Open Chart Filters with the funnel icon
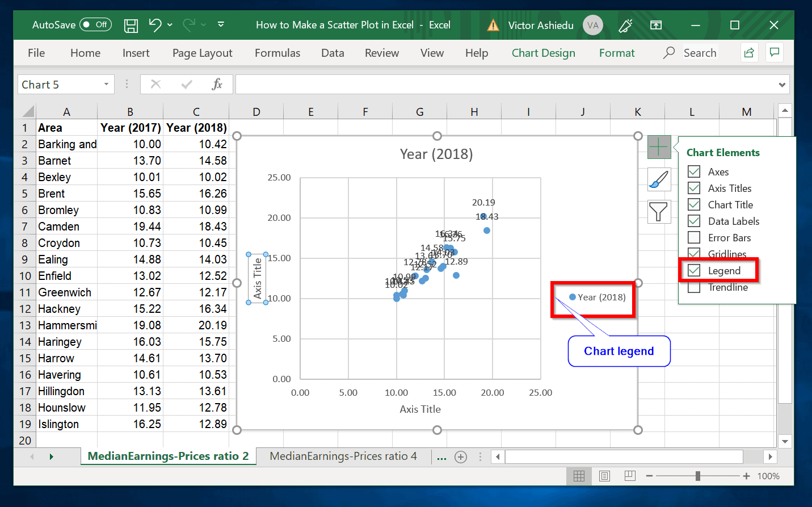The width and height of the screenshot is (812, 507). pyautogui.click(x=659, y=212)
